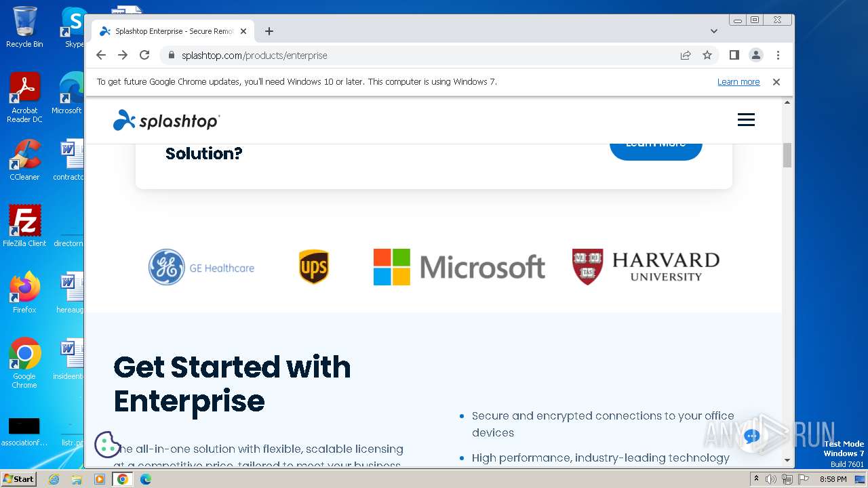
Task: Open Internet Explorer from taskbar
Action: (x=54, y=479)
